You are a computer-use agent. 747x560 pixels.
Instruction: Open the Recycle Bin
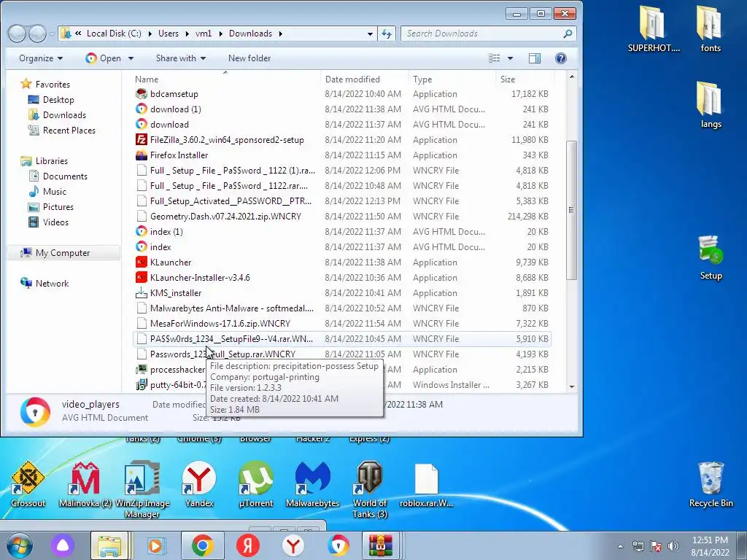[711, 484]
